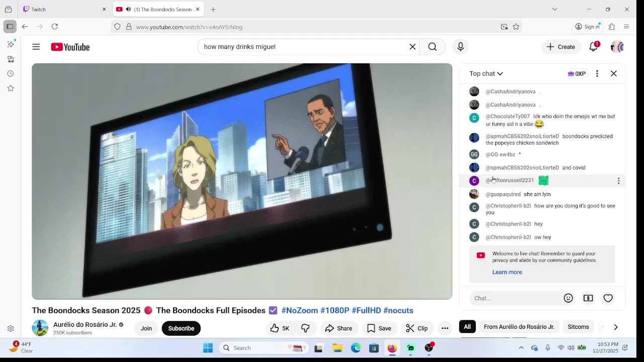The width and height of the screenshot is (644, 362).
Task: Open the list all tabs dropdown
Action: [554, 9]
